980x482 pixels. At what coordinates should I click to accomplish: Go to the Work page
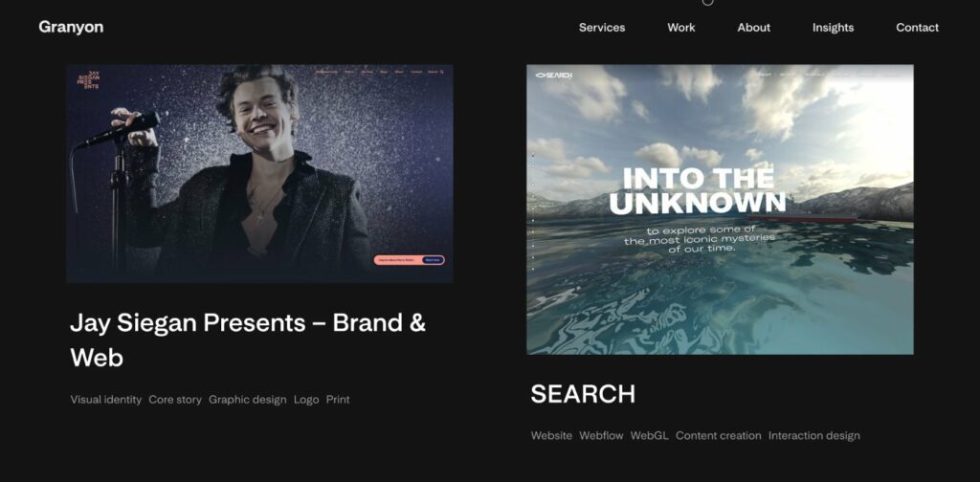tap(681, 28)
